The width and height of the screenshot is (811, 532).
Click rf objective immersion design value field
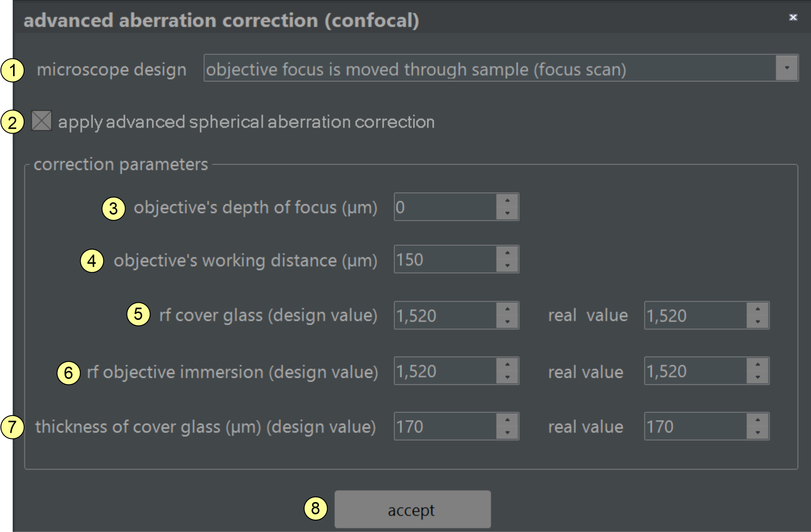tap(445, 371)
